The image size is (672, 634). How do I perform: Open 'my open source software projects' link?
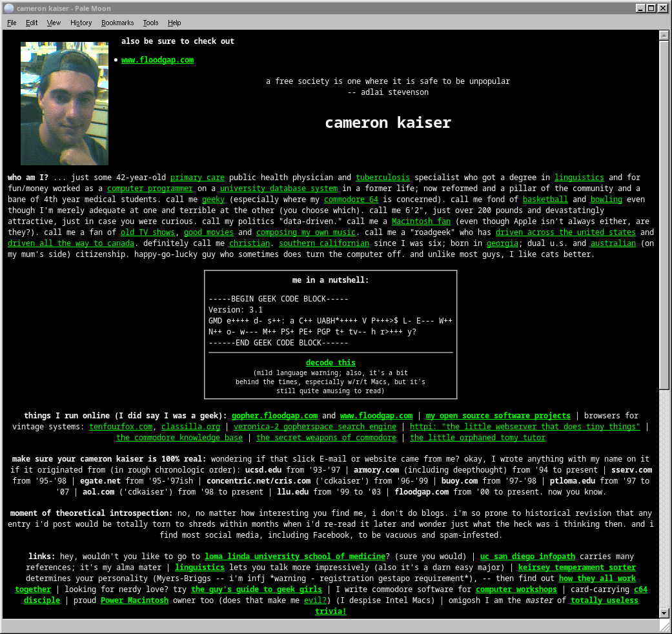point(498,416)
